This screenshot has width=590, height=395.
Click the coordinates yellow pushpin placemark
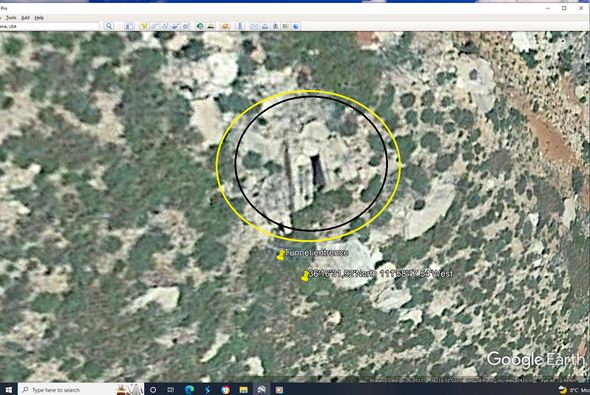(305, 276)
